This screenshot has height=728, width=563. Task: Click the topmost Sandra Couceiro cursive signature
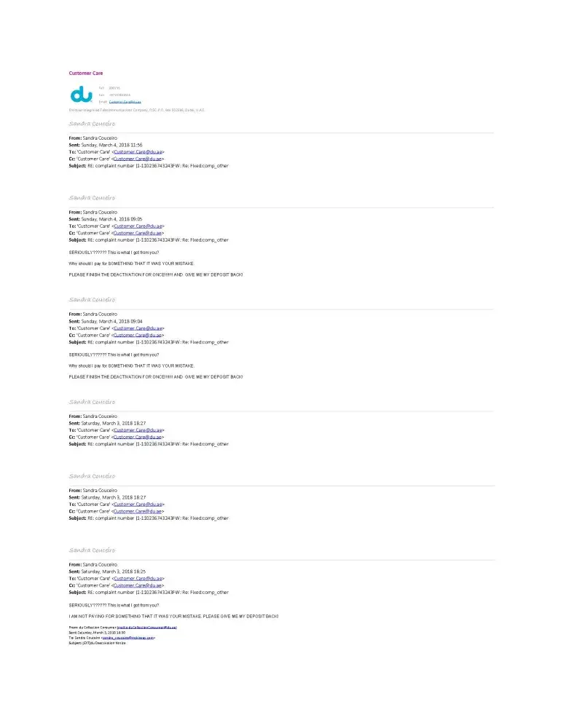pos(92,124)
